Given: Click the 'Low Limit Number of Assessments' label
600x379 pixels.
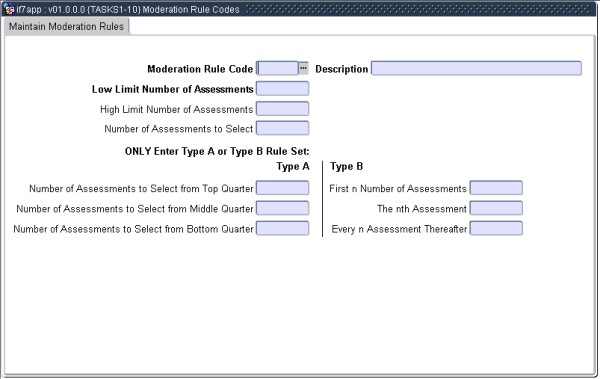Looking at the screenshot, I should pos(173,89).
